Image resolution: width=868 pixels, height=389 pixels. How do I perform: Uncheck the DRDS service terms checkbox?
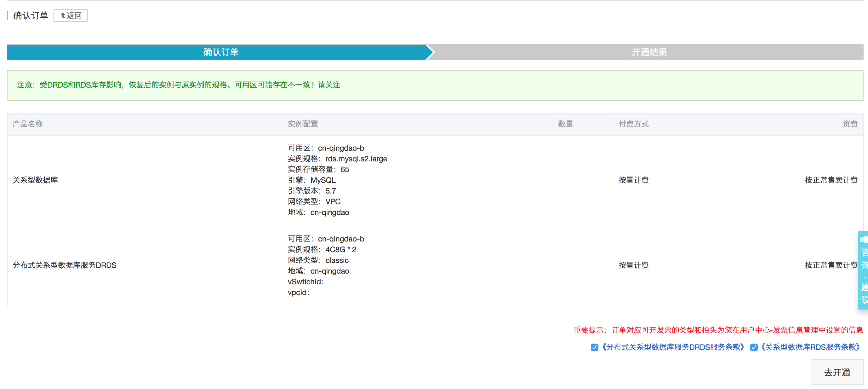click(x=594, y=347)
